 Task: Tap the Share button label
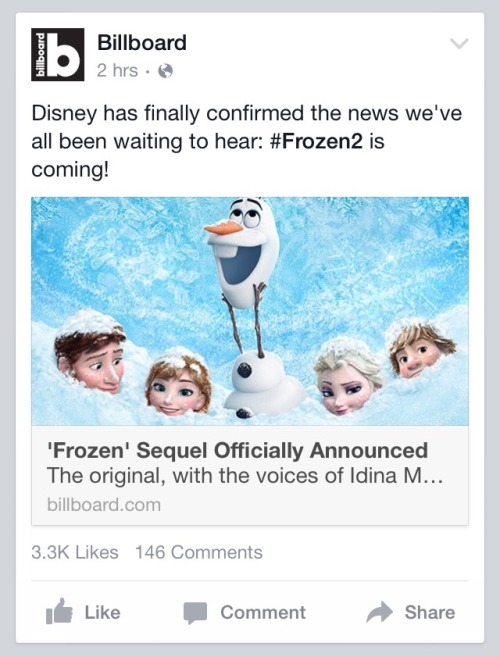pyautogui.click(x=430, y=613)
